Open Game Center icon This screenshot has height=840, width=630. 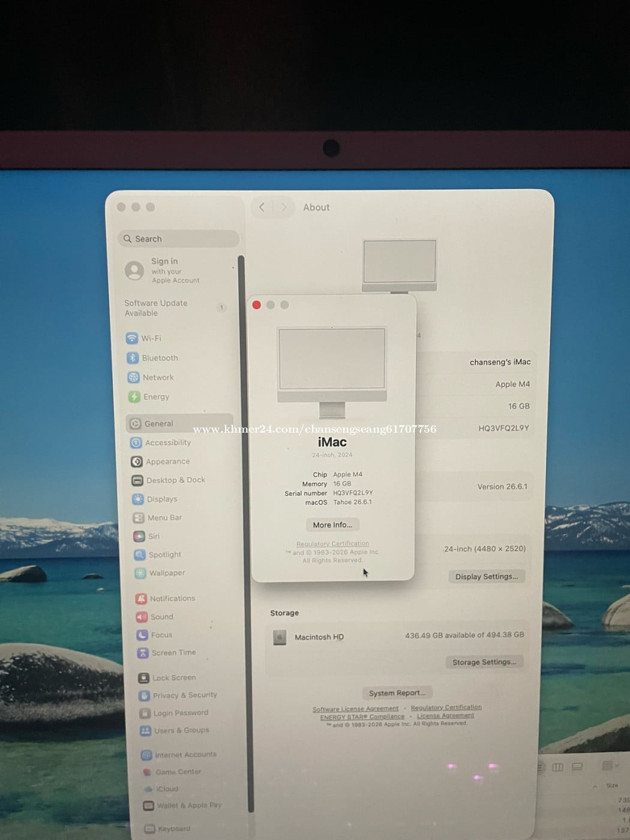point(147,772)
